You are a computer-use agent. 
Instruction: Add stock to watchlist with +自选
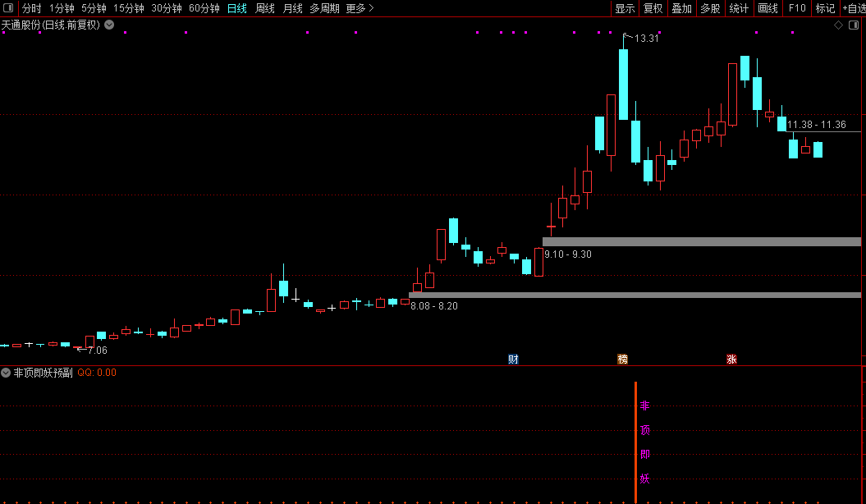[x=854, y=8]
